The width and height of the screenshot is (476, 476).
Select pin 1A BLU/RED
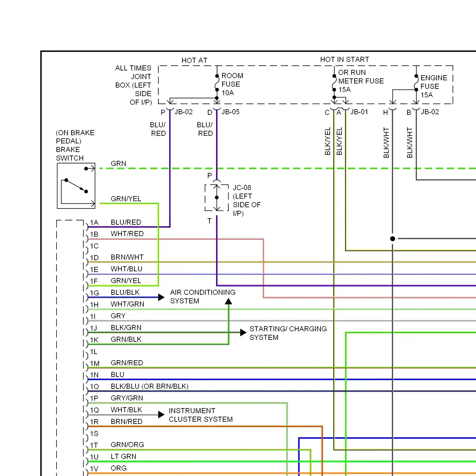[x=116, y=222]
